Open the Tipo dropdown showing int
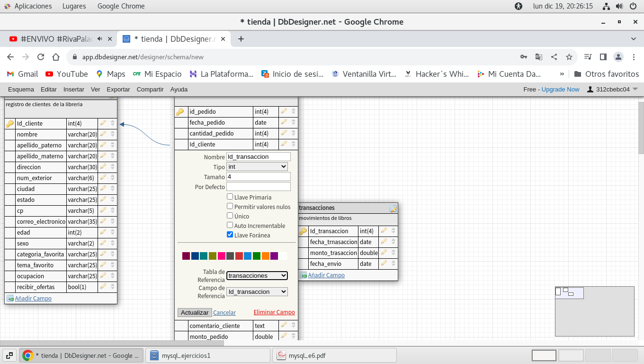The width and height of the screenshot is (644, 364). (x=257, y=167)
